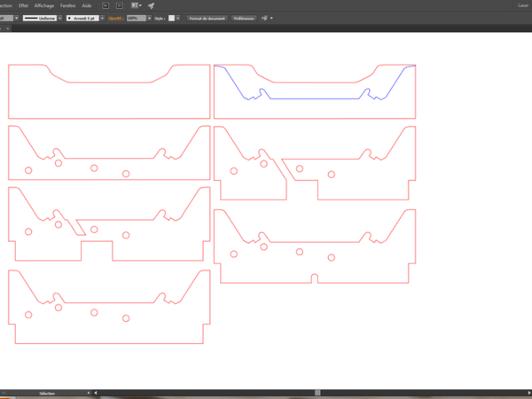
Task: Open the arrange documents layout icon
Action: [x=136, y=5]
